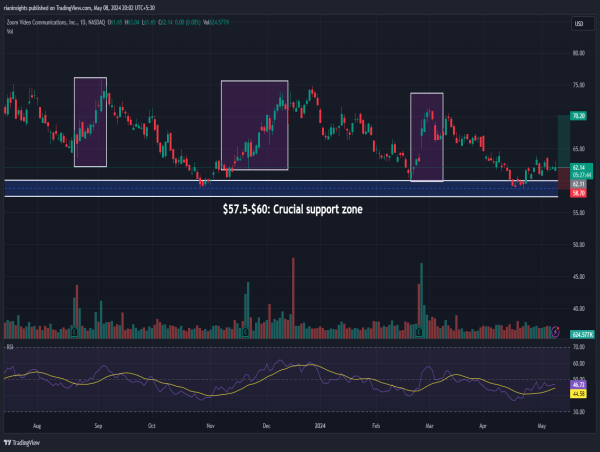This screenshot has height=452, width=600.
Task: Click the TradingView logo
Action: click(22, 443)
